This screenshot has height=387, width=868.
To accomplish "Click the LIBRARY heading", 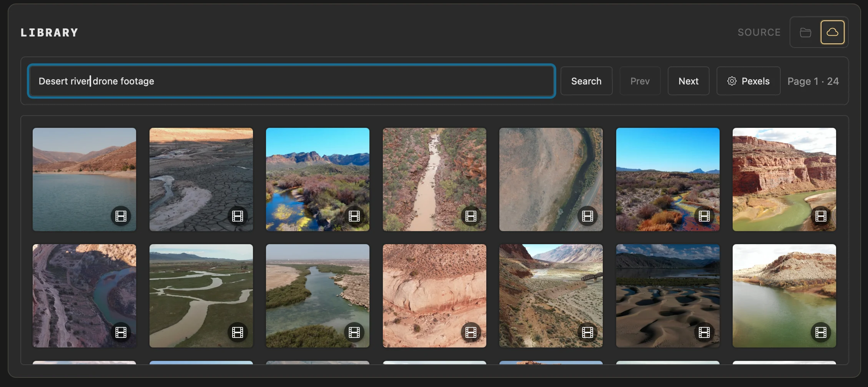I will (49, 33).
